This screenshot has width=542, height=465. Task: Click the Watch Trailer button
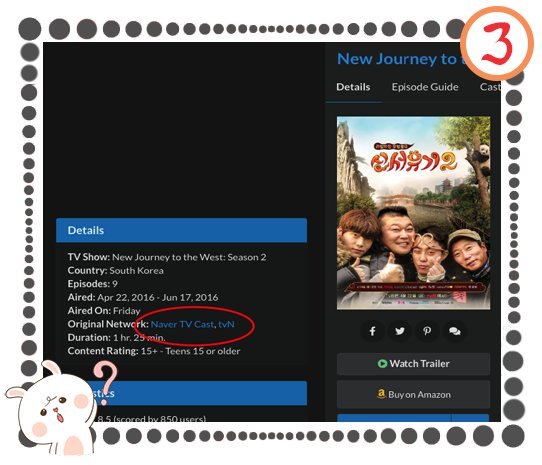[413, 364]
